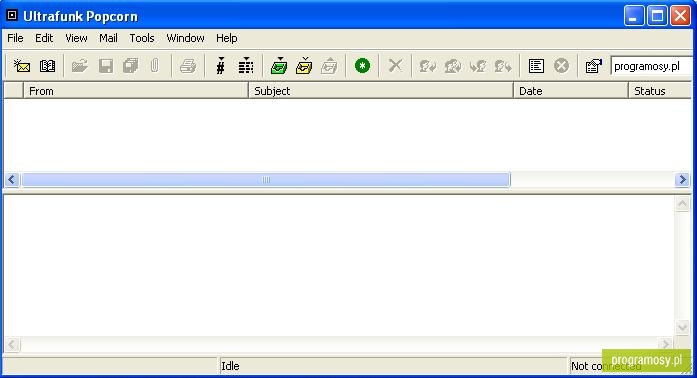Open the File menu
This screenshot has width=697, height=378.
[x=15, y=38]
